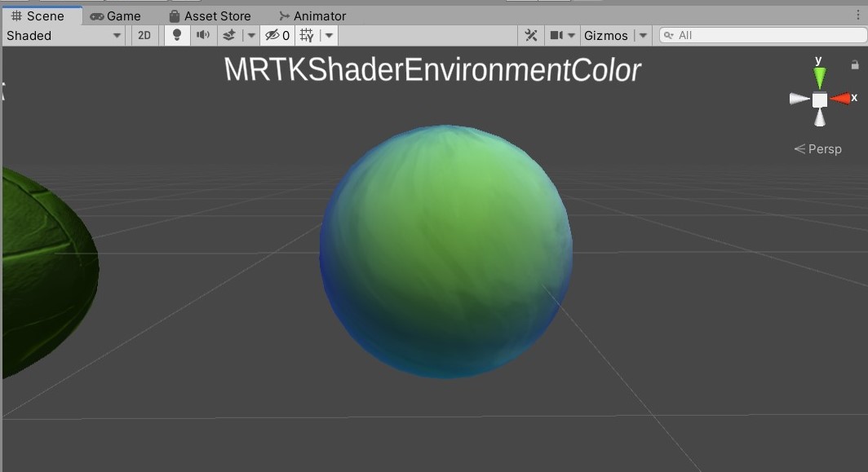
Task: Toggle hidden objects visibility eye icon
Action: point(277,35)
